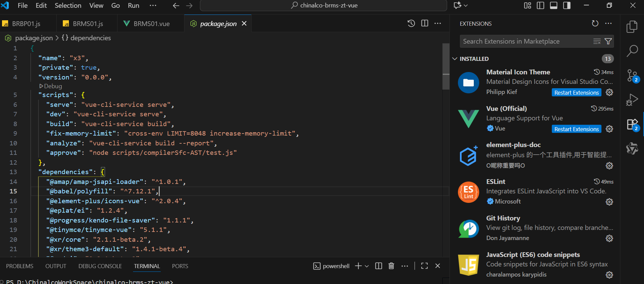
Task: Open the Extensions view icon
Action: (632, 124)
